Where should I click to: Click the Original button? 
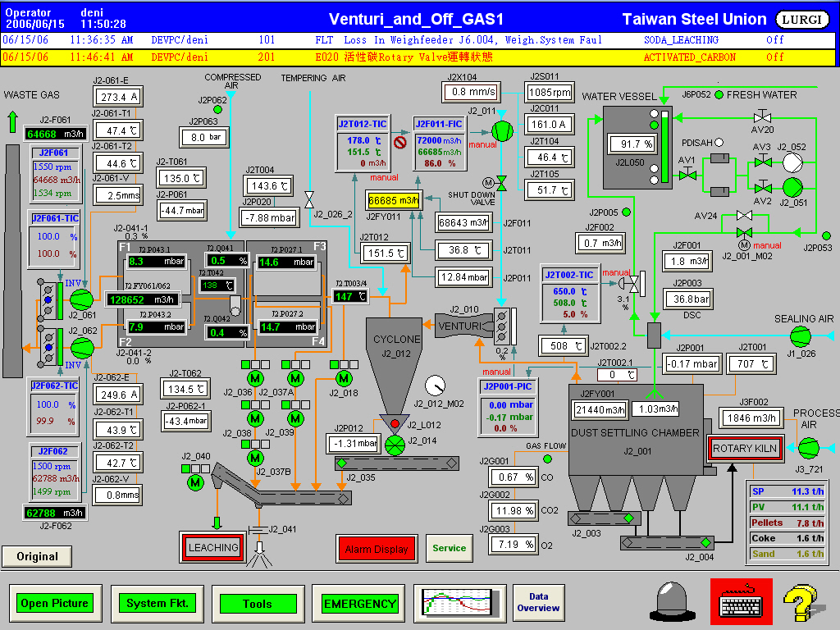click(x=37, y=557)
